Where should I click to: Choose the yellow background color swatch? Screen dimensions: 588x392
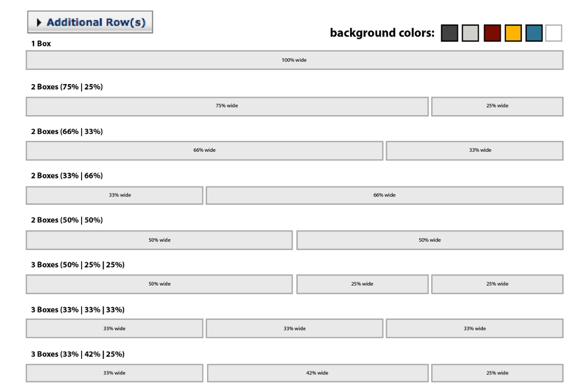pyautogui.click(x=513, y=33)
